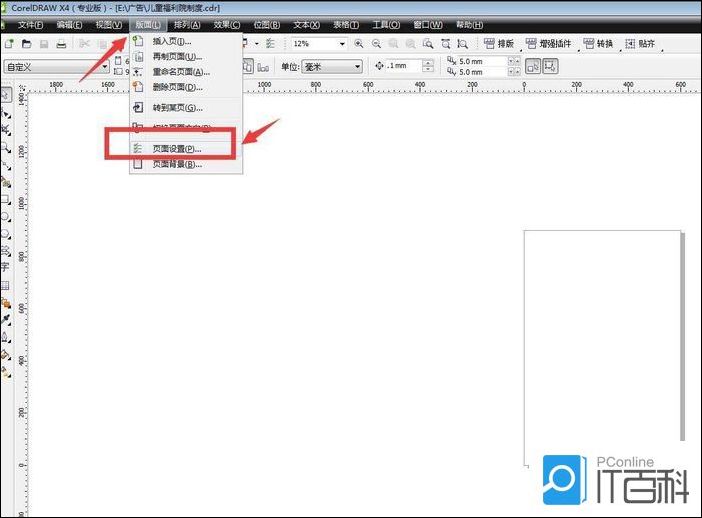Open the 视图(V) menu
Image resolution: width=702 pixels, height=518 pixels.
[109, 25]
